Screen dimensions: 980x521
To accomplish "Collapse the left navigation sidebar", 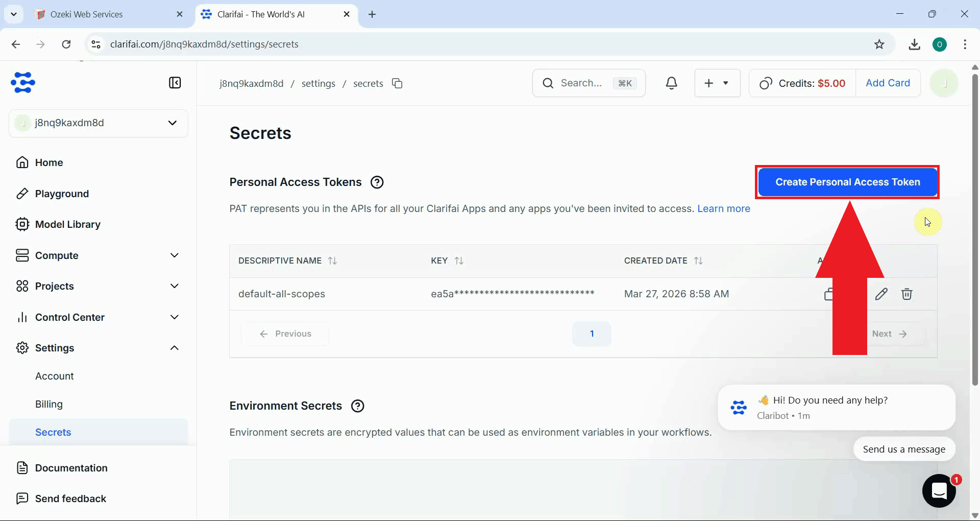I will click(x=175, y=82).
